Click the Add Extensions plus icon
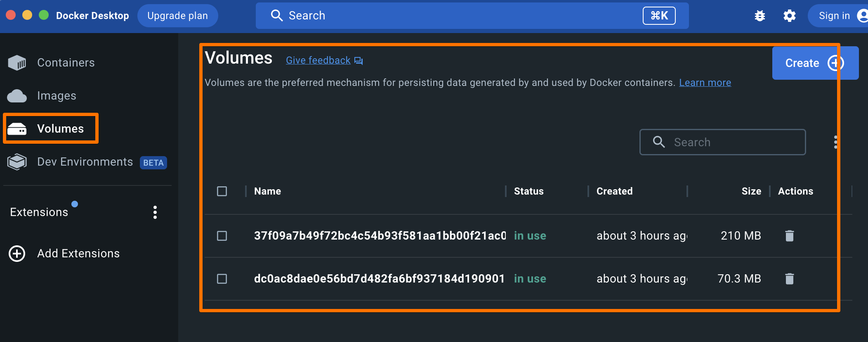Screen dimensions: 868x342 point(17,254)
